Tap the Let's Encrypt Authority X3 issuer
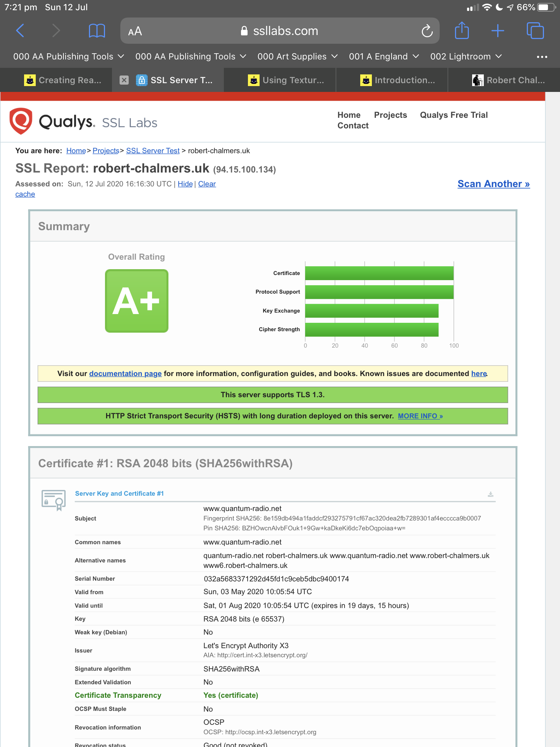This screenshot has width=560, height=747. (246, 646)
